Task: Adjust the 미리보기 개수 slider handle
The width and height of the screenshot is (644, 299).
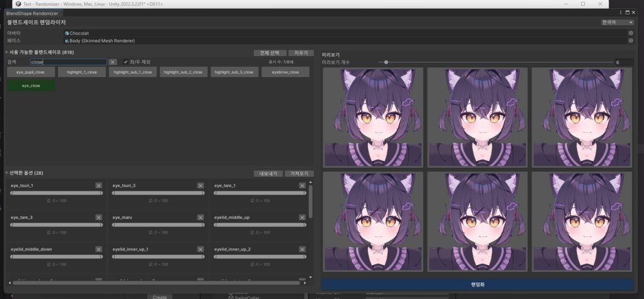Action: pos(386,62)
